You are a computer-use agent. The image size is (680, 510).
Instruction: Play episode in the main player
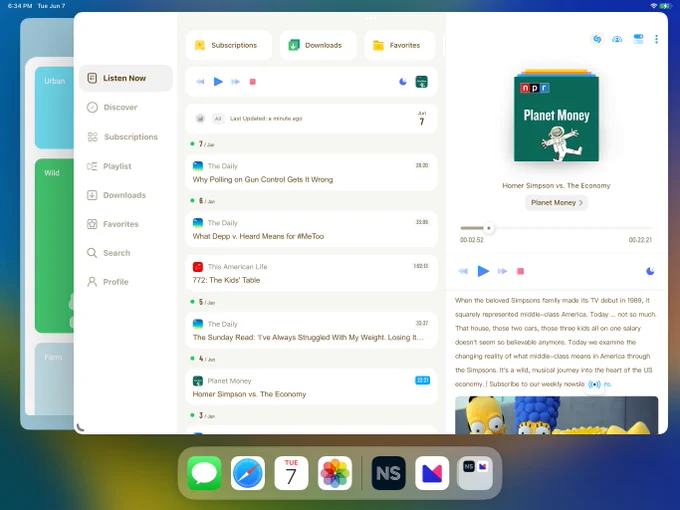(x=483, y=271)
